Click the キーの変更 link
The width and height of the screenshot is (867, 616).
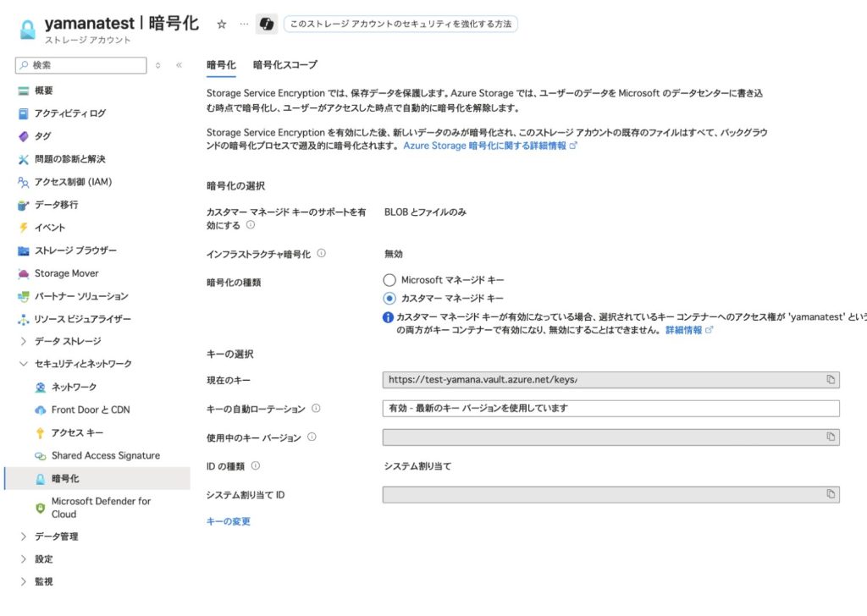[229, 522]
